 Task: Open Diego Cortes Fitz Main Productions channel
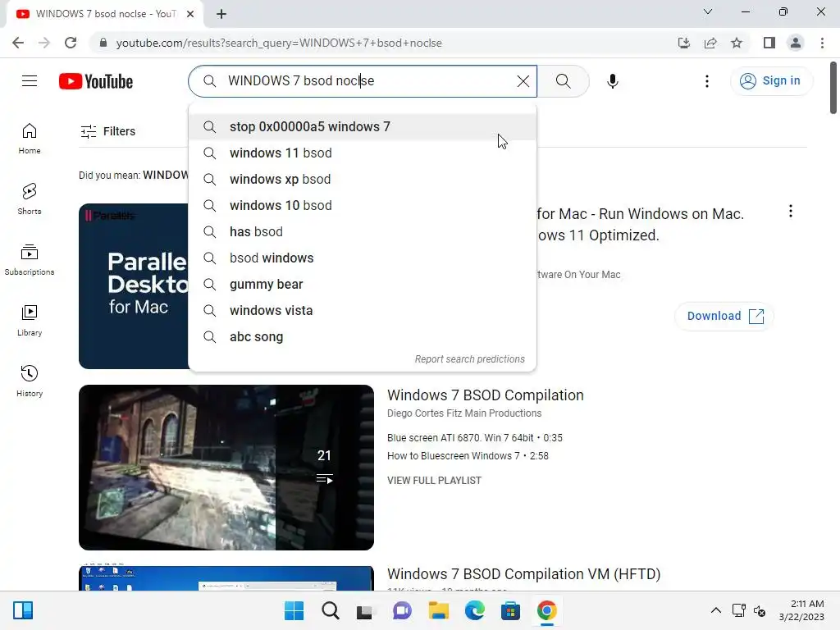pos(464,413)
